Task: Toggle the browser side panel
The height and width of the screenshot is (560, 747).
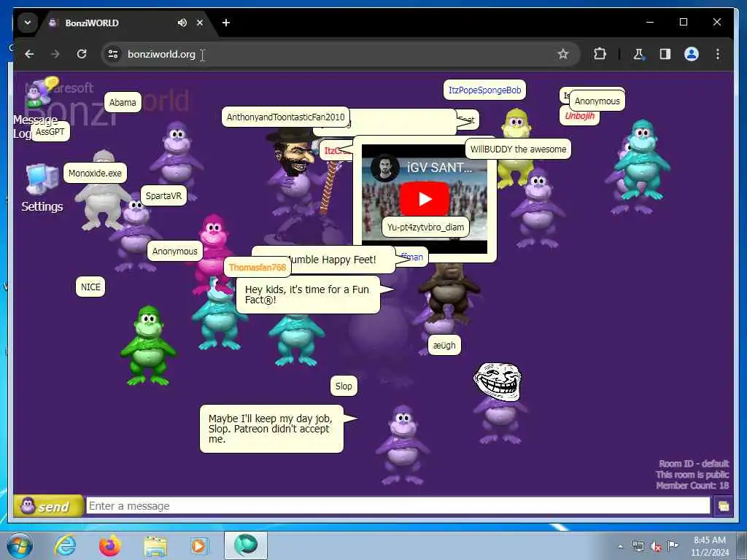Action: click(x=665, y=54)
